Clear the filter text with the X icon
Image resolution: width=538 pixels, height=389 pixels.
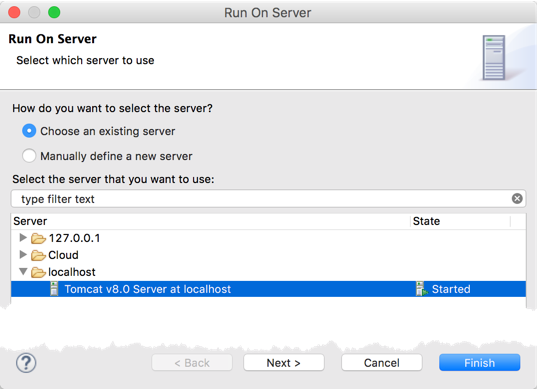tap(517, 199)
